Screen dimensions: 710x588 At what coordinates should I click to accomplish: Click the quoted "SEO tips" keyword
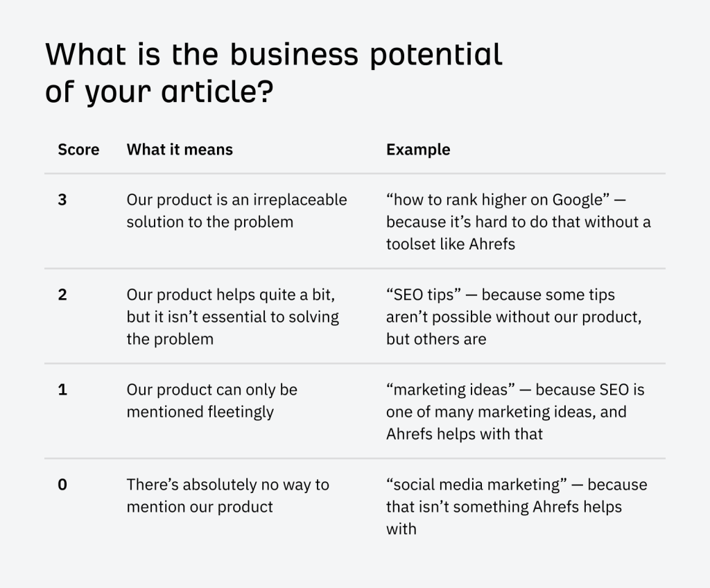424,295
